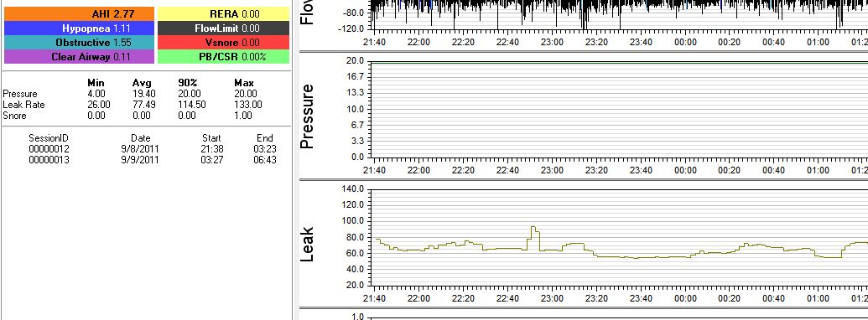
Task: Select the dark FlowLimit 0.00 bar
Action: pos(224,28)
